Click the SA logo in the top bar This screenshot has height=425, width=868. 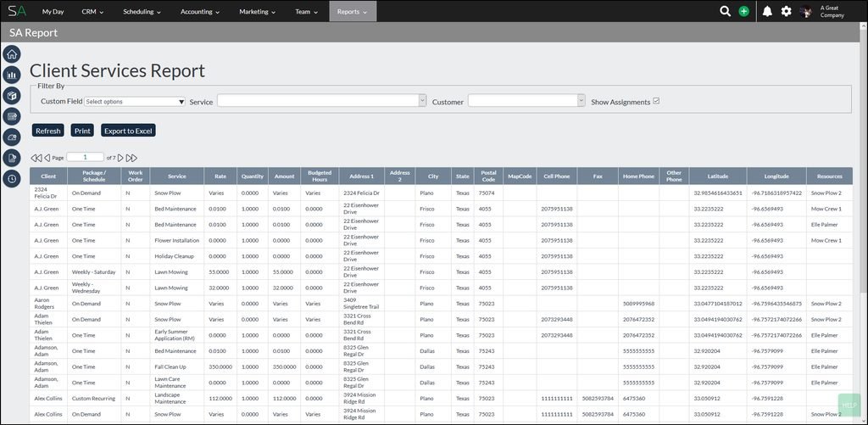tap(17, 11)
